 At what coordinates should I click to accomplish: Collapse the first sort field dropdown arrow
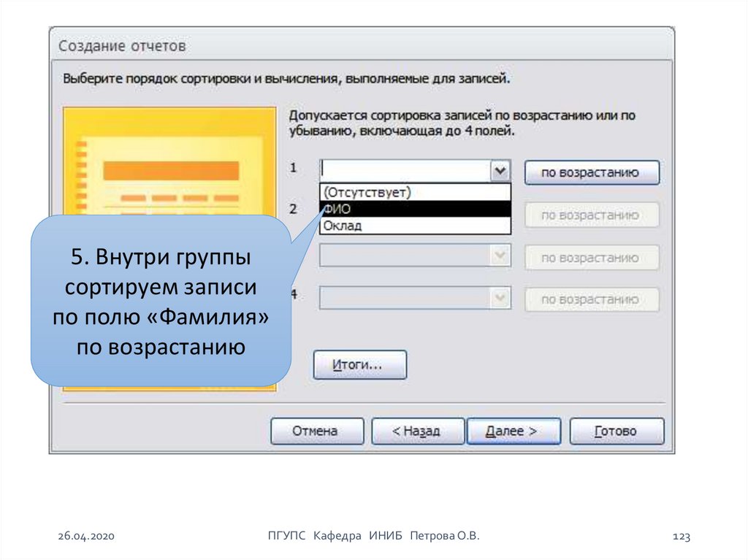500,172
